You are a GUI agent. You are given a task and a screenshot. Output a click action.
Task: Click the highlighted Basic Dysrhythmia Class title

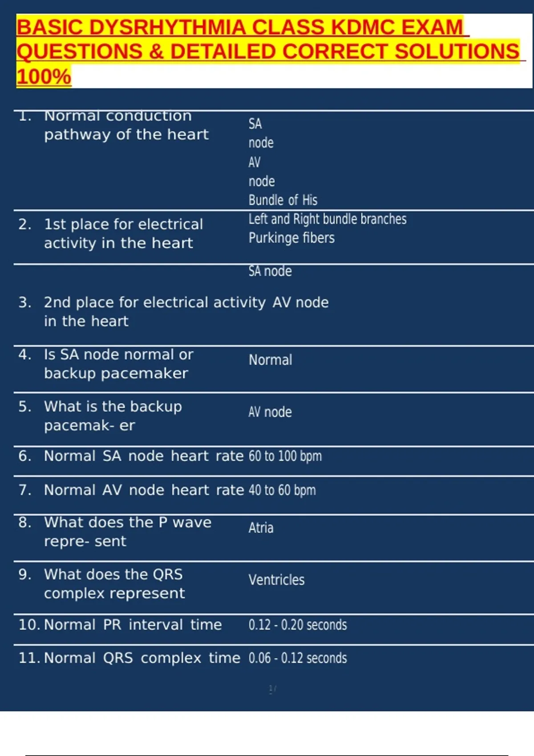coord(267,51)
